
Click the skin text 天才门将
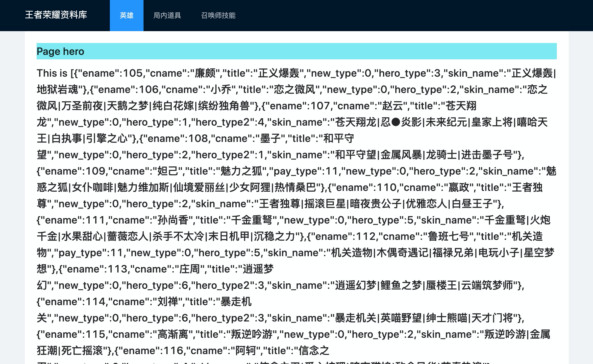point(492,318)
